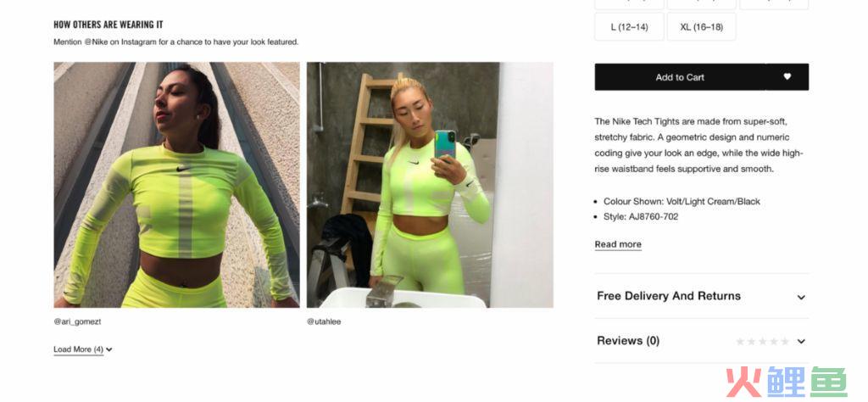Click the chevron arrow next to Load More (4)
This screenshot has height=402, width=868.
tap(109, 350)
